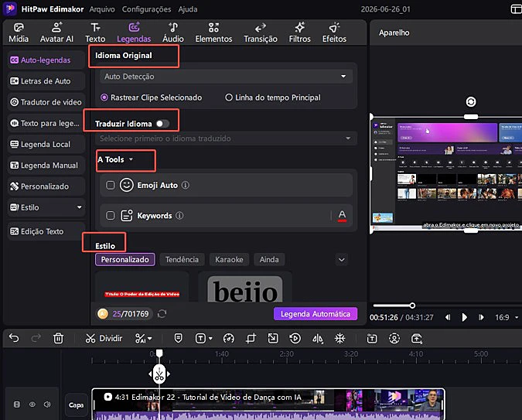This screenshot has width=522, height=420.
Task: Click the Legenda Automática button
Action: (x=316, y=314)
